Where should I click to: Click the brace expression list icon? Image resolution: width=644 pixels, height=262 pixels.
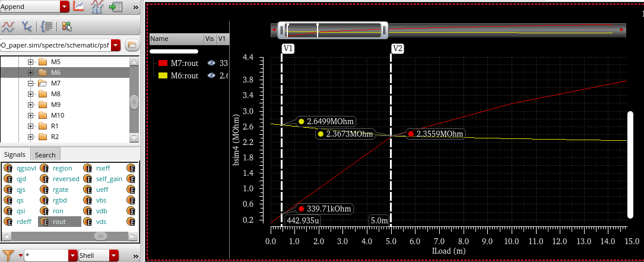pyautogui.click(x=46, y=27)
